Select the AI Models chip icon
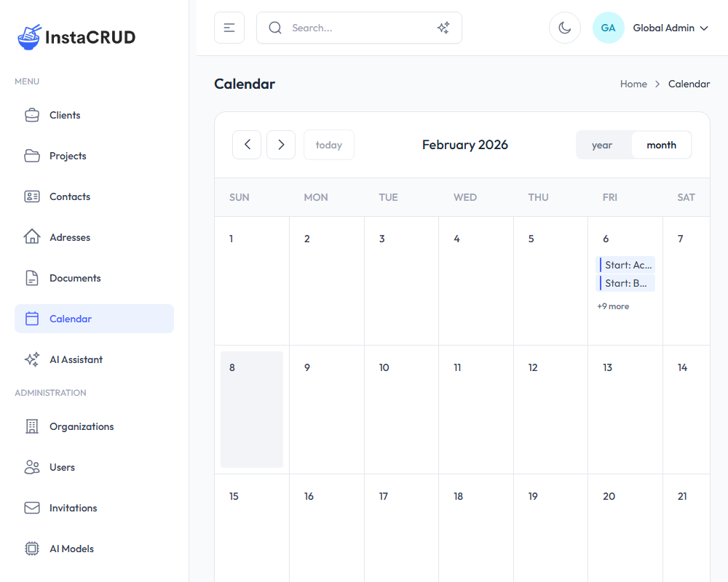Viewport: 728px width, 582px height. pyautogui.click(x=31, y=548)
